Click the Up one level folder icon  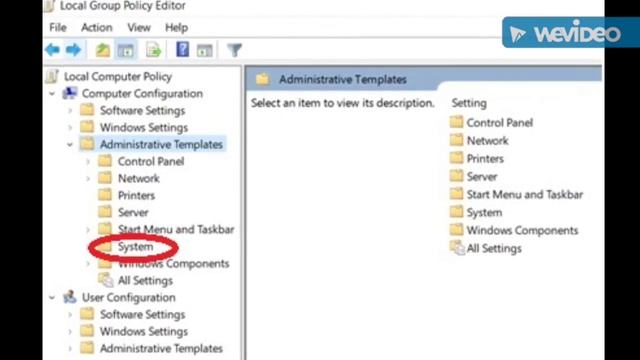(102, 50)
